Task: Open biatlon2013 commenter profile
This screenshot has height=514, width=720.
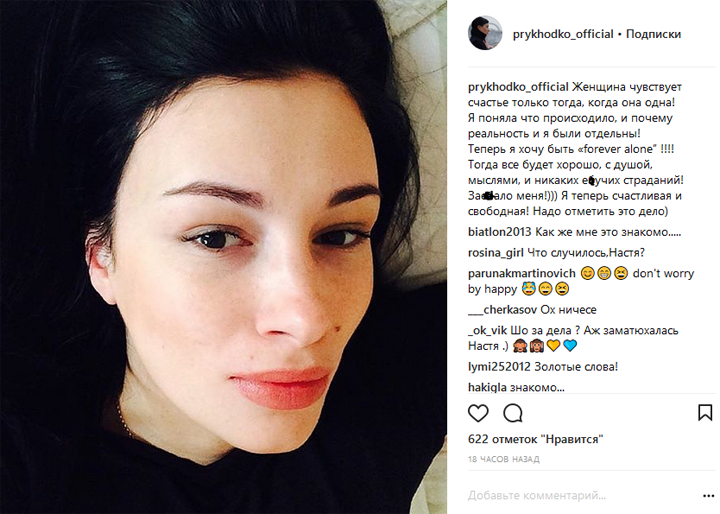Action: coord(499,232)
